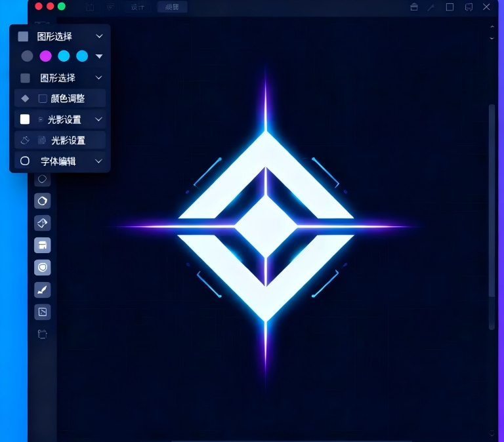Viewport: 504px width, 442px height.
Task: Click the archive box icon in title bar
Action: pos(413,7)
